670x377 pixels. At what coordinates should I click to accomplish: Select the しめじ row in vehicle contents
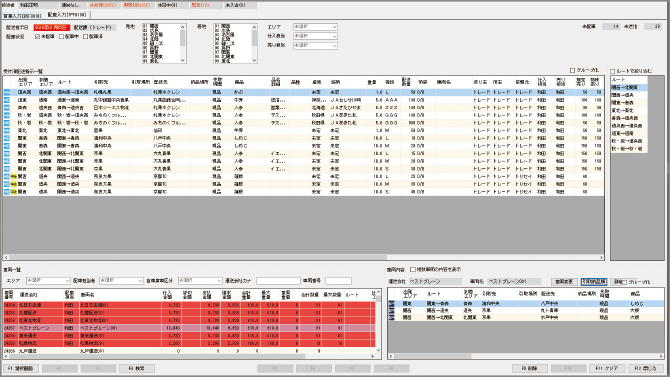526,303
